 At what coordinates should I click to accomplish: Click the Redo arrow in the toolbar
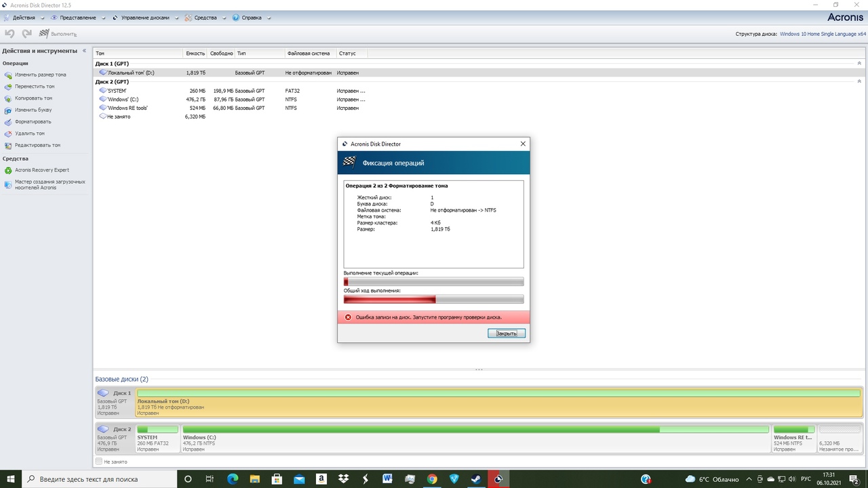click(x=26, y=33)
